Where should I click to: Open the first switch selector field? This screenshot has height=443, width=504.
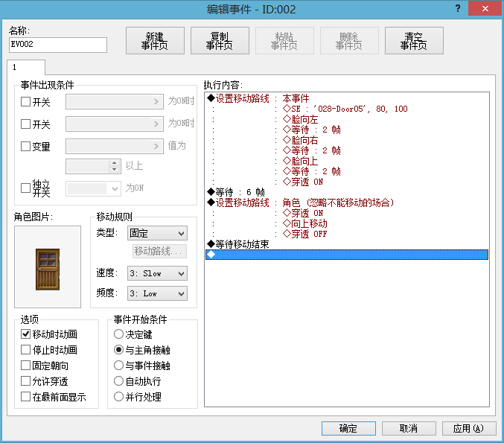[x=115, y=102]
